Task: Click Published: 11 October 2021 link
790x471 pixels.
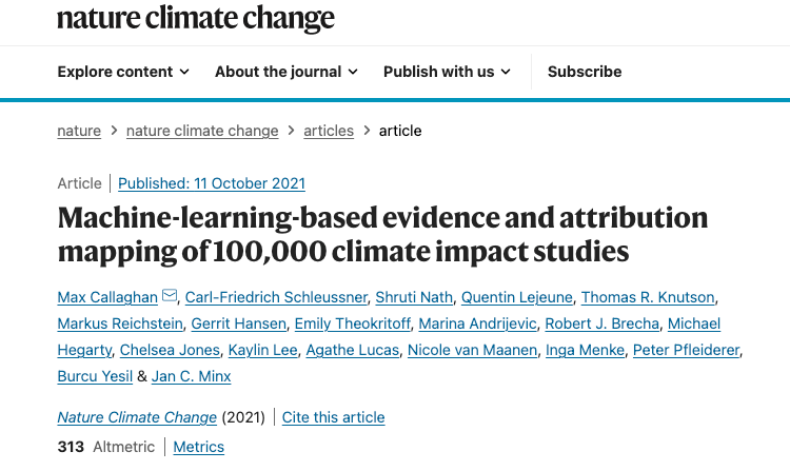Action: pyautogui.click(x=212, y=183)
